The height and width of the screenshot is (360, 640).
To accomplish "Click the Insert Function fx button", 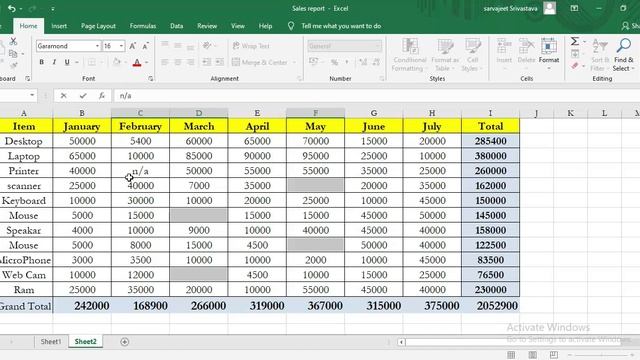I will [x=102, y=96].
